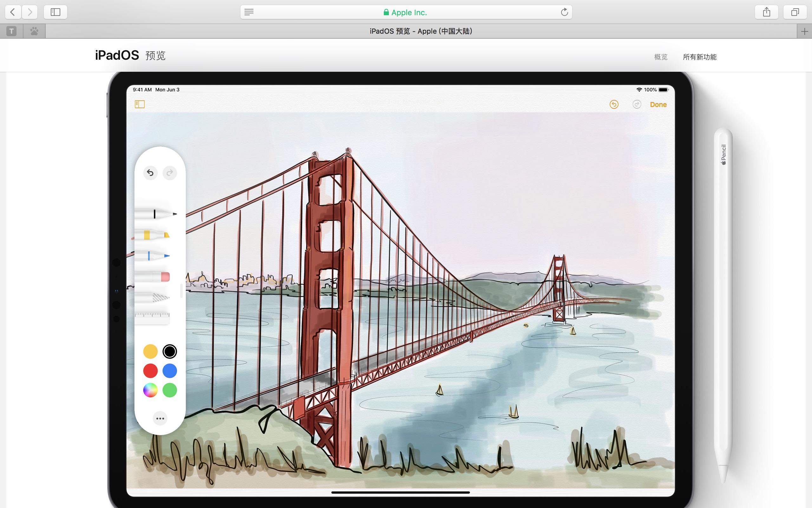Go back with Safari's back arrow
Viewport: 812px width, 508px height.
[x=13, y=12]
